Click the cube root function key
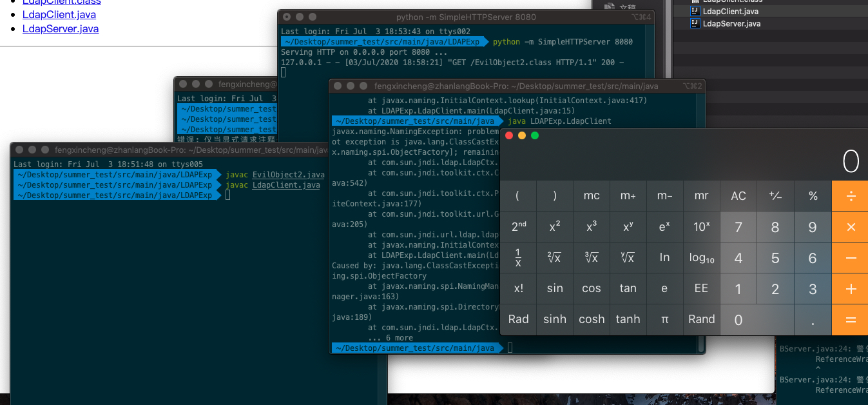Viewport: 868px width, 405px height. point(592,258)
